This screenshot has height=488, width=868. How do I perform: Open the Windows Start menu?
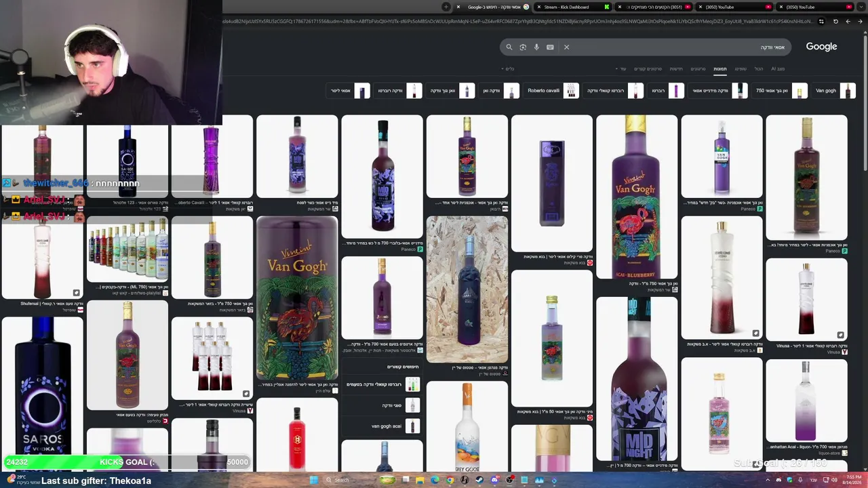(x=313, y=480)
